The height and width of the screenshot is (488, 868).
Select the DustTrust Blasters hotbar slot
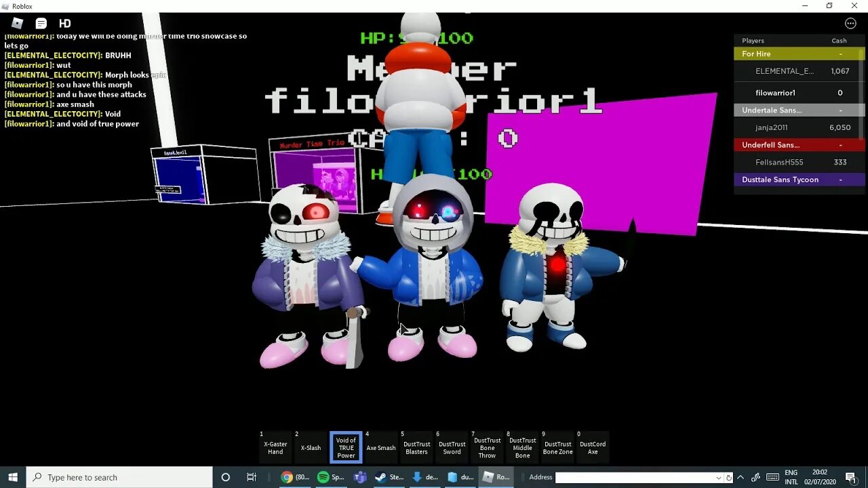click(416, 447)
